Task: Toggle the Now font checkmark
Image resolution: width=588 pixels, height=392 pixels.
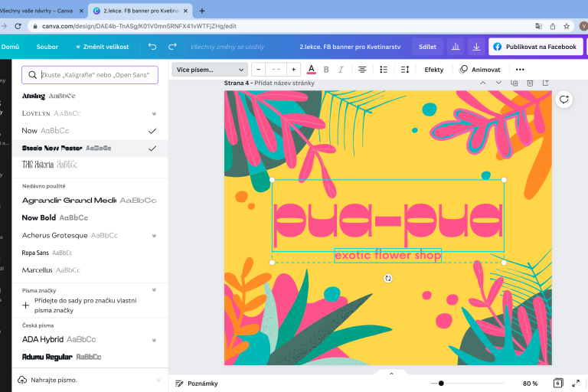Action: point(152,131)
